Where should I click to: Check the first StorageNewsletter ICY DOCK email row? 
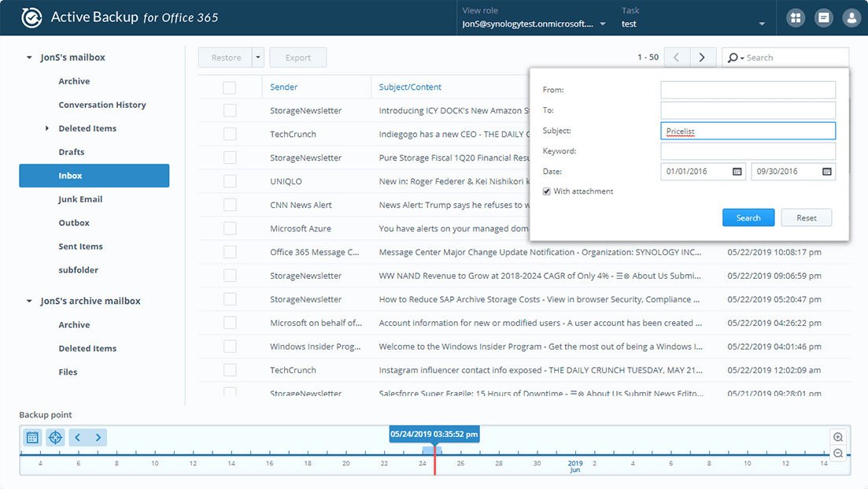[x=230, y=111]
